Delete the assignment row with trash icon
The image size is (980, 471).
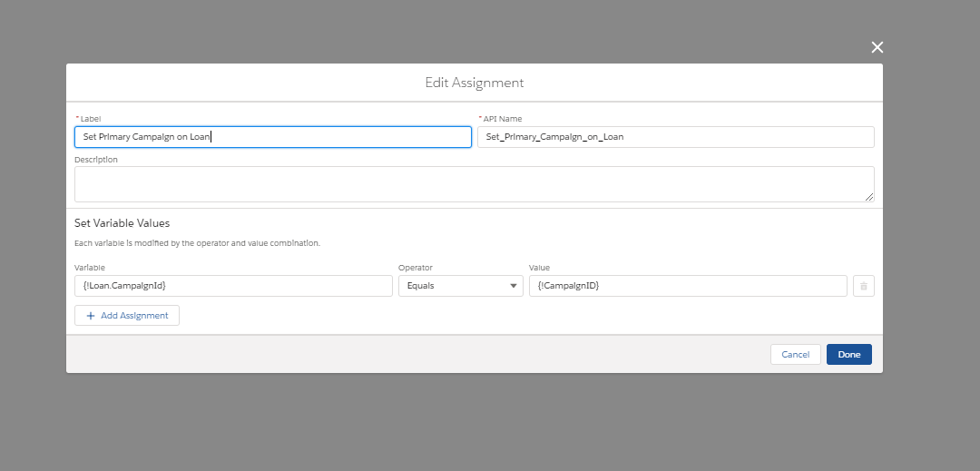coord(863,286)
